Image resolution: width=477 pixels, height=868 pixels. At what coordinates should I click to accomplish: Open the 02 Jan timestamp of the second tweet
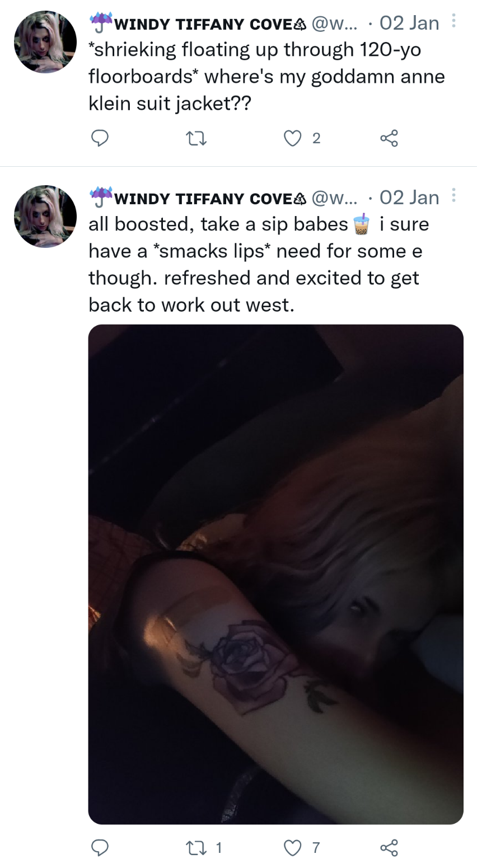(409, 198)
